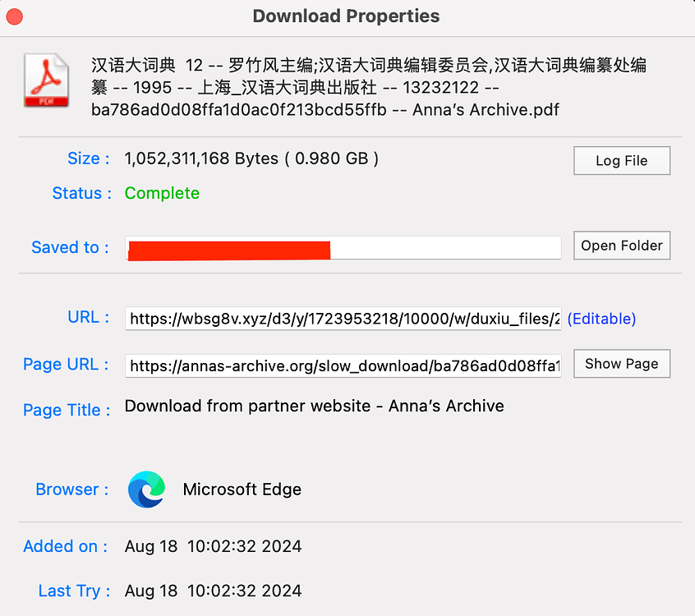Click the green Complete status text
This screenshot has height=616, width=695.
click(162, 194)
